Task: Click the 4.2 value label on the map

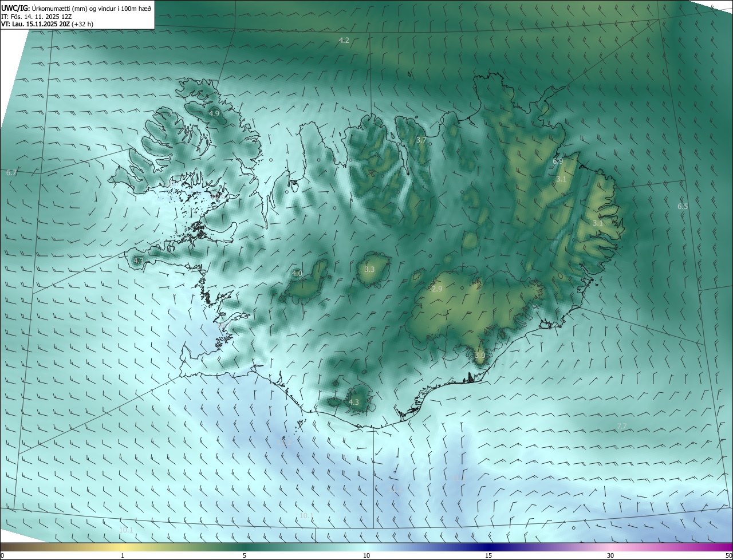Action: point(344,40)
